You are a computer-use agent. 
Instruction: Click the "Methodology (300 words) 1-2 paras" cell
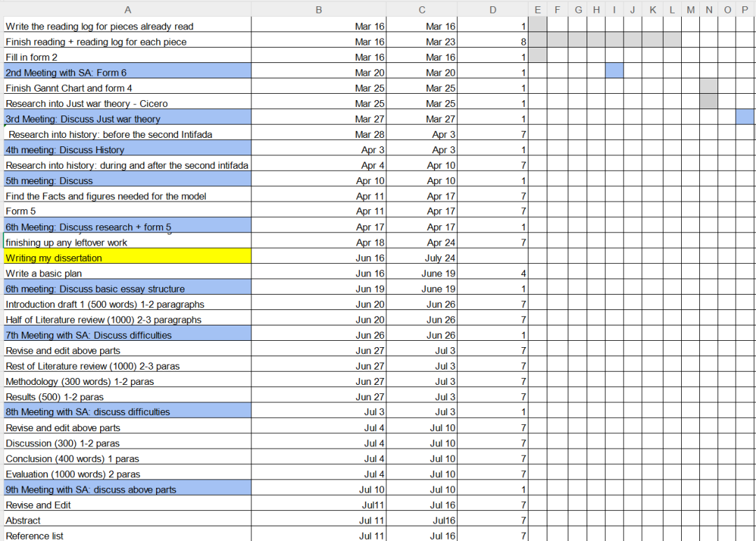tap(127, 381)
